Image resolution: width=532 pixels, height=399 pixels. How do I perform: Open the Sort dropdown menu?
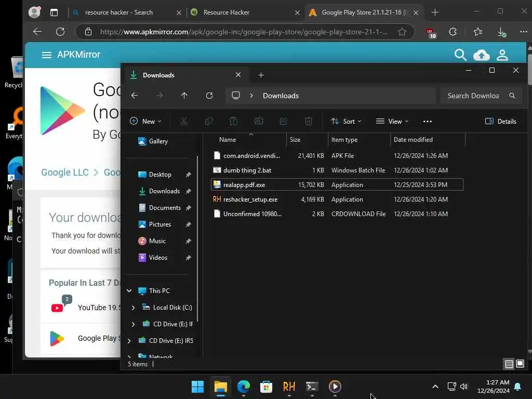pos(346,122)
